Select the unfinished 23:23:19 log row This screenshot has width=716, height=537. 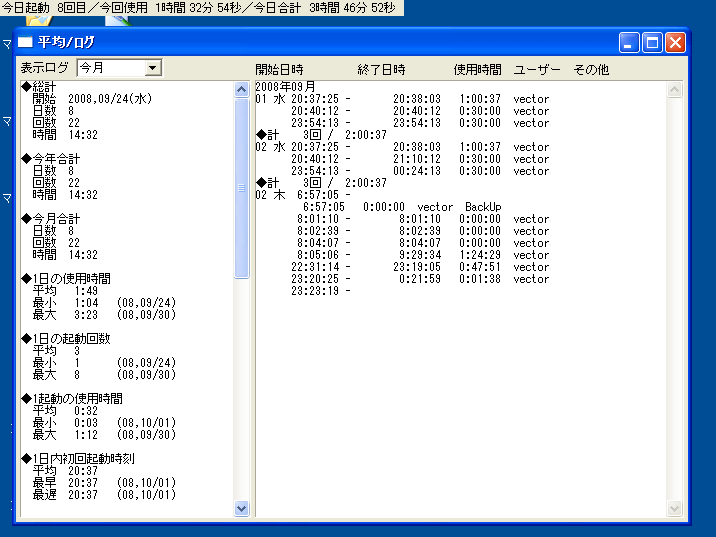[x=321, y=290]
